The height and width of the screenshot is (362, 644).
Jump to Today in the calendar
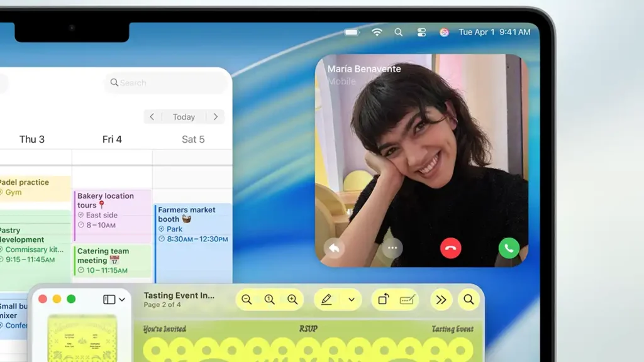(184, 117)
